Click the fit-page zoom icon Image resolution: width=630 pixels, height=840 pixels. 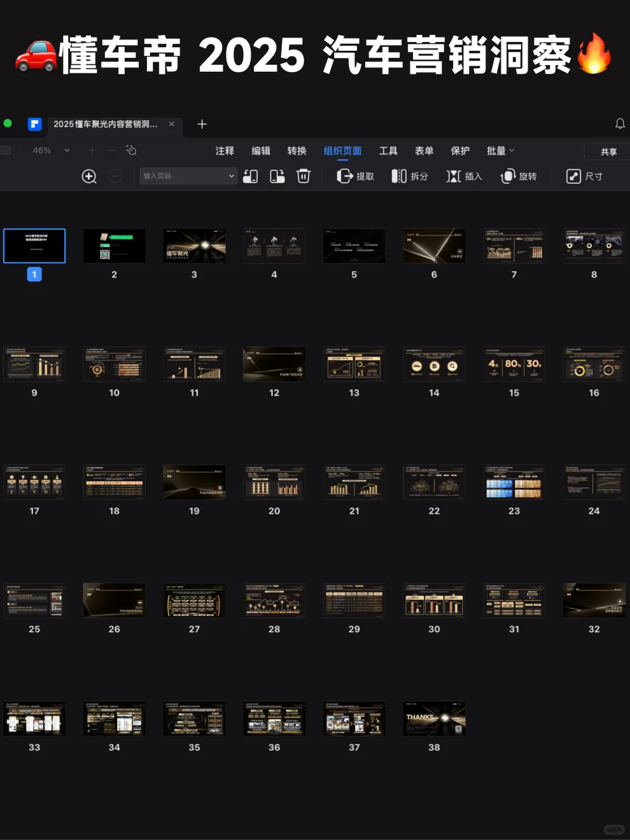coord(131,150)
